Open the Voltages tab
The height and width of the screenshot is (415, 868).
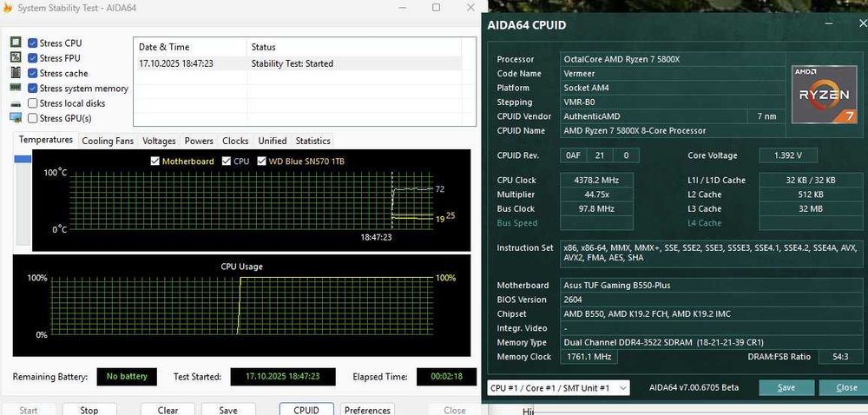click(x=159, y=141)
